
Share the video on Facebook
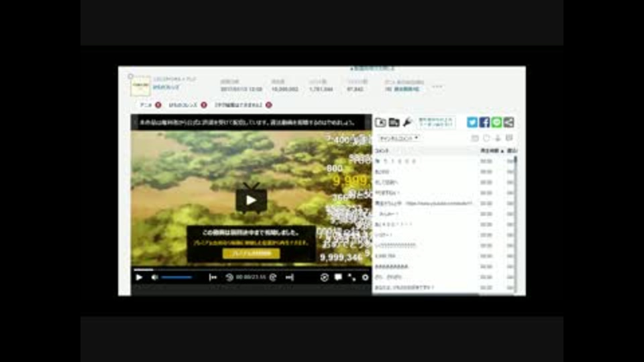[484, 122]
